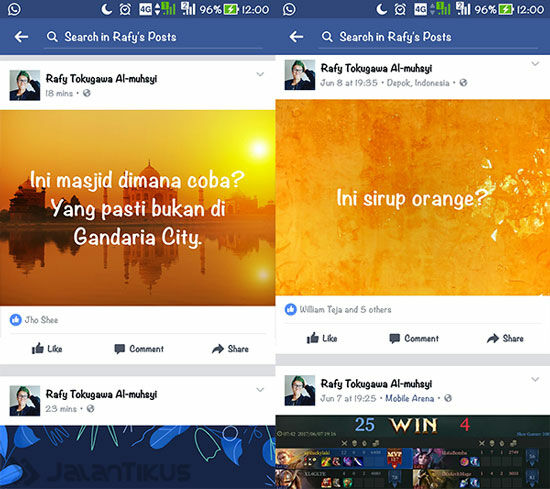The height and width of the screenshot is (489, 550).
Task: Open the 'Ini masjid dimana coba?' post image
Action: pos(138,208)
